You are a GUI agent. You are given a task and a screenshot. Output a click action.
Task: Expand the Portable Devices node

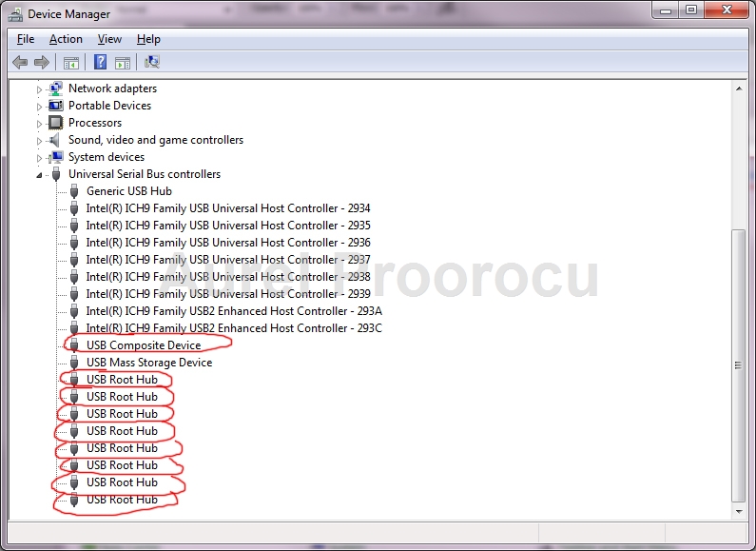click(x=40, y=107)
